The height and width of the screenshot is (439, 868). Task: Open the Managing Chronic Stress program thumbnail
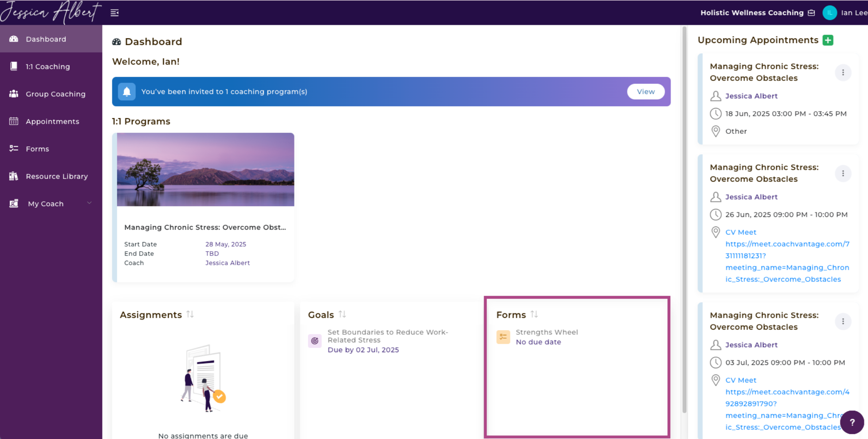pos(205,170)
